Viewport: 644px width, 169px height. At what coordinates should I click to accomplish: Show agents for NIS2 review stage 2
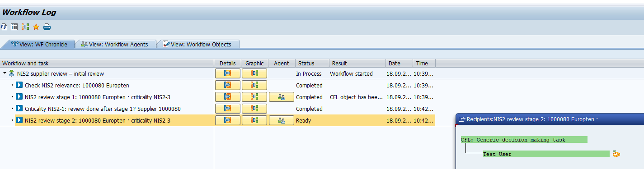tap(282, 120)
